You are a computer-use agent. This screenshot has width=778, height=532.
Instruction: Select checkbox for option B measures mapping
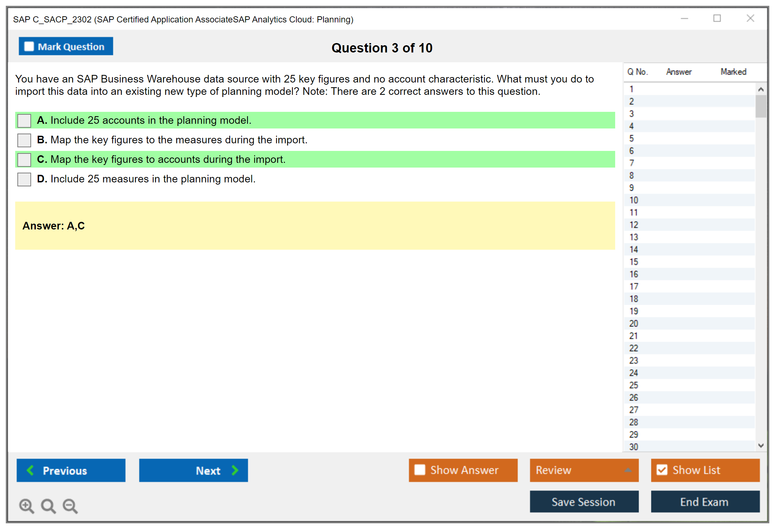click(x=24, y=140)
